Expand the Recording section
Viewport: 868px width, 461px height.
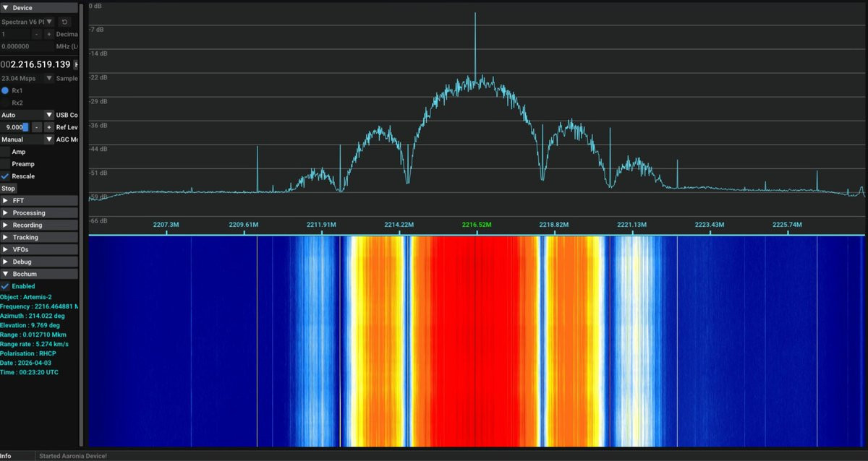39,225
